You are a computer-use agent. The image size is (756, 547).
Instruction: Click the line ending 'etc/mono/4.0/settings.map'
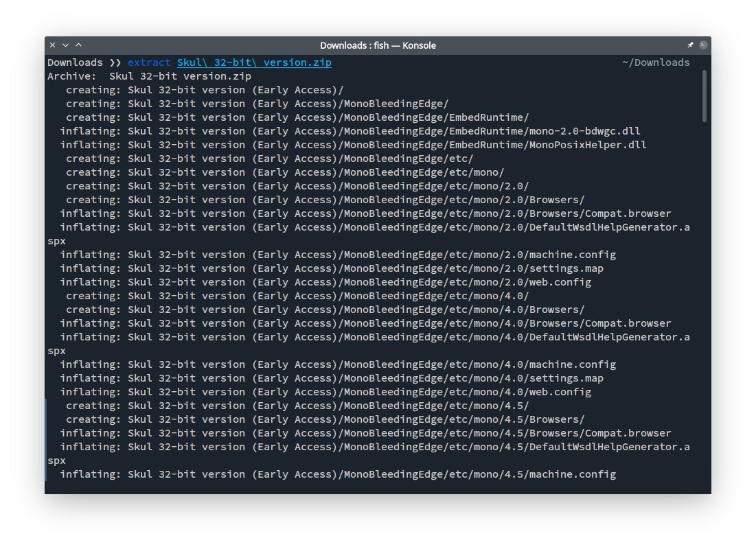tap(332, 378)
